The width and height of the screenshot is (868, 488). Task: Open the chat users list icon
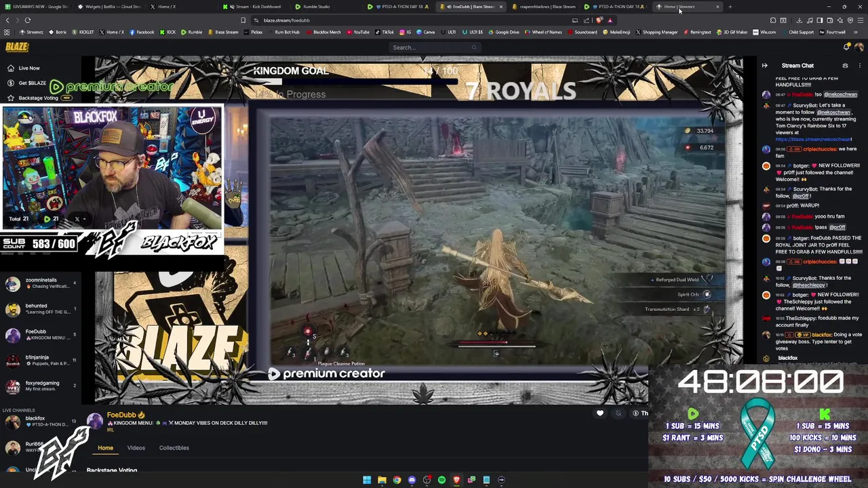point(845,66)
